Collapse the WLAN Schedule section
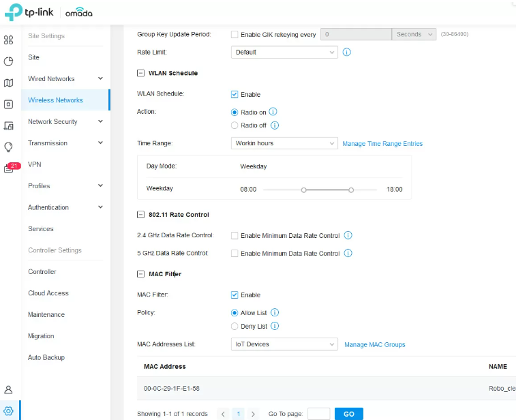527x420 pixels. [x=141, y=73]
